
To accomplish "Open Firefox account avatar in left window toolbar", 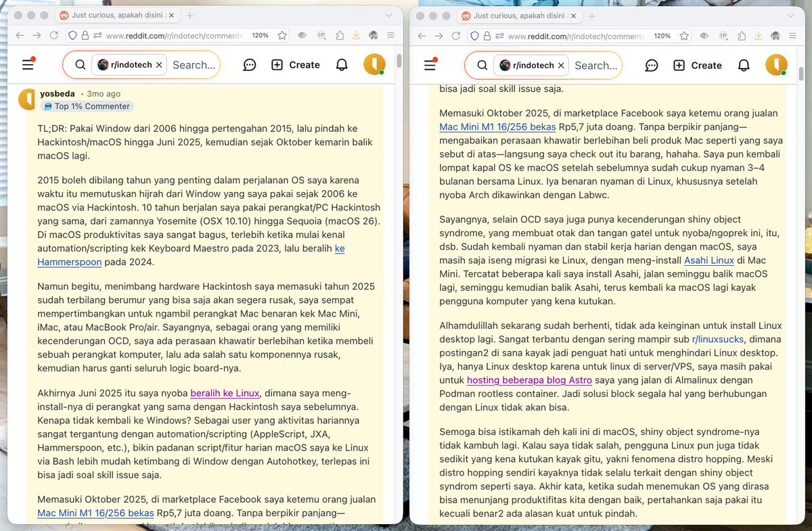I will (x=374, y=35).
